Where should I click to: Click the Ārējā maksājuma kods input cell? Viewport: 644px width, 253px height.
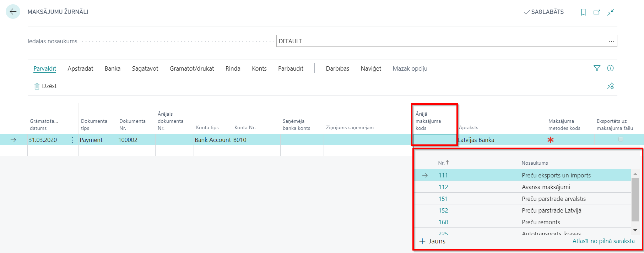pyautogui.click(x=435, y=140)
